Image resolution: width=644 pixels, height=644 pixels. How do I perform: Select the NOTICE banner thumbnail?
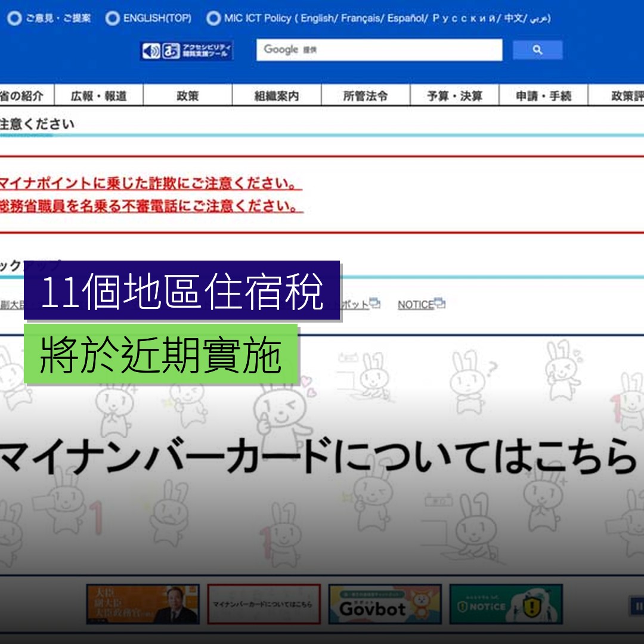pyautogui.click(x=506, y=604)
